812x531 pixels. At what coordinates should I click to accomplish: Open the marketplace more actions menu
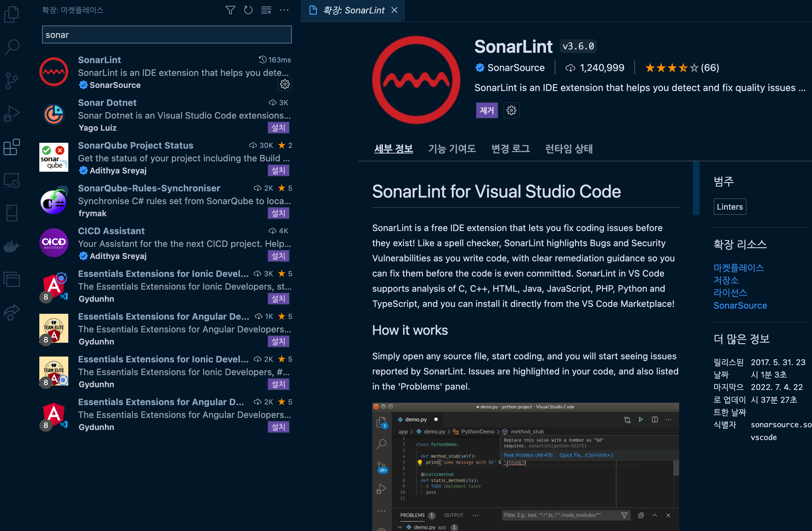point(284,10)
